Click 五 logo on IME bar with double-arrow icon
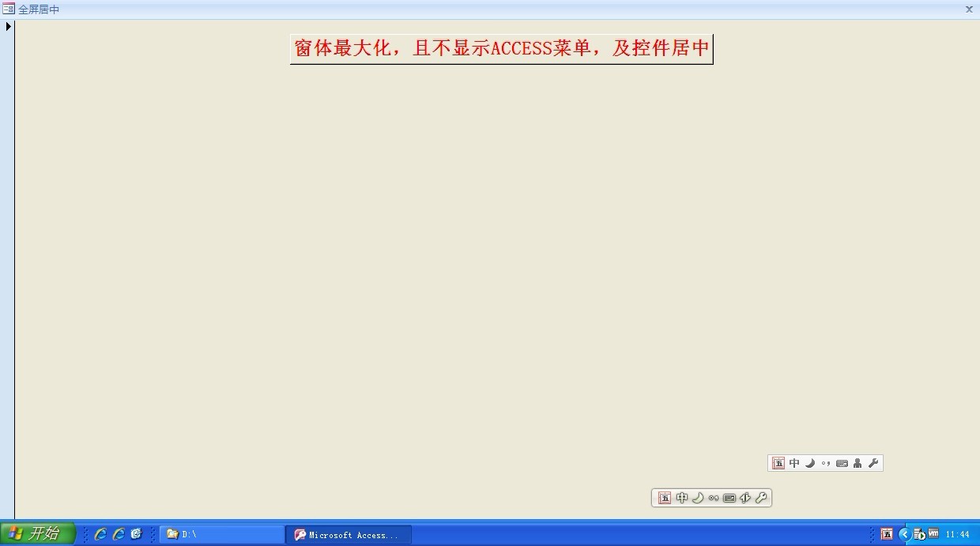Viewport: 980px width, 546px height. pyautogui.click(x=665, y=498)
